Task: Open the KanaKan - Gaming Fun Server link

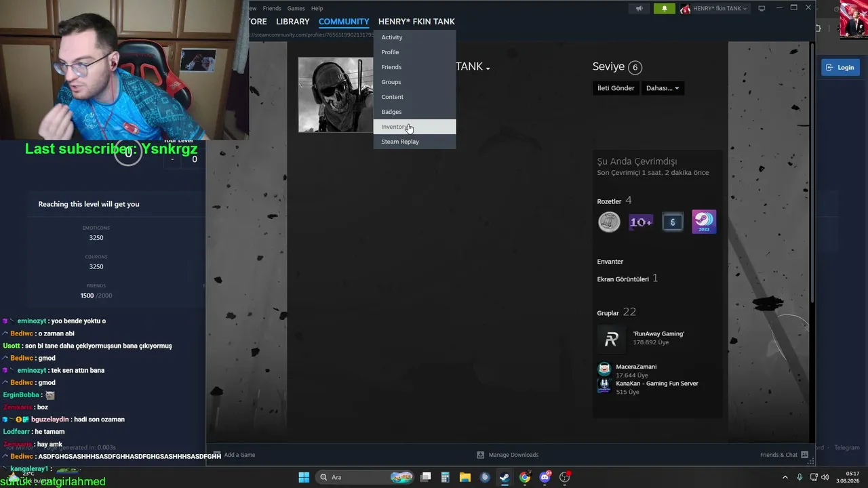Action: (657, 384)
